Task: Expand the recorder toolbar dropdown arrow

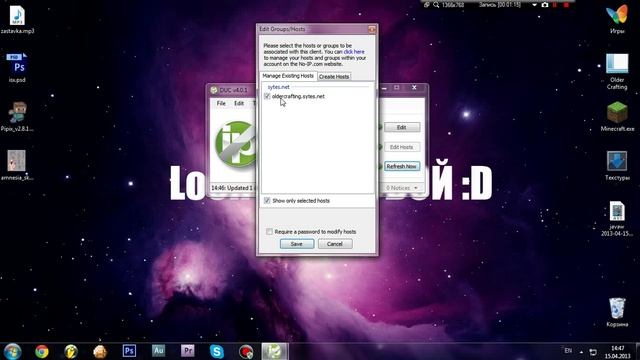Action: (x=534, y=5)
